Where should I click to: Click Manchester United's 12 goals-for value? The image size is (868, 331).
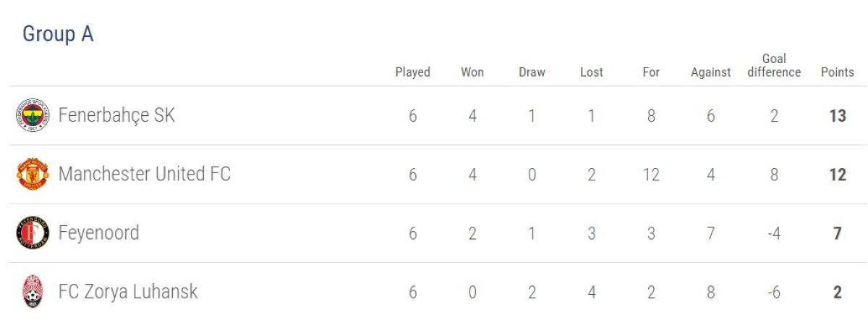pos(651,175)
